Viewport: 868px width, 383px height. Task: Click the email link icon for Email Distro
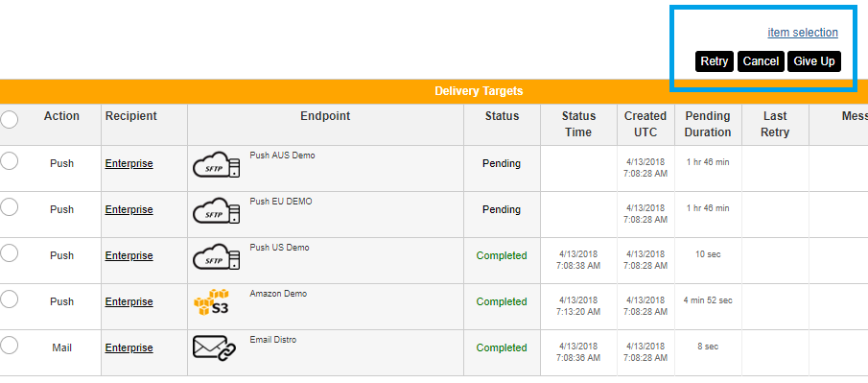click(214, 348)
